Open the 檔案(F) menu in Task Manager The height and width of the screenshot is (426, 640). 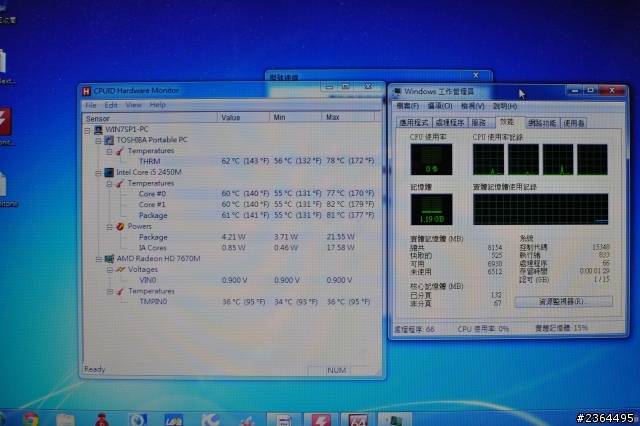tap(408, 106)
